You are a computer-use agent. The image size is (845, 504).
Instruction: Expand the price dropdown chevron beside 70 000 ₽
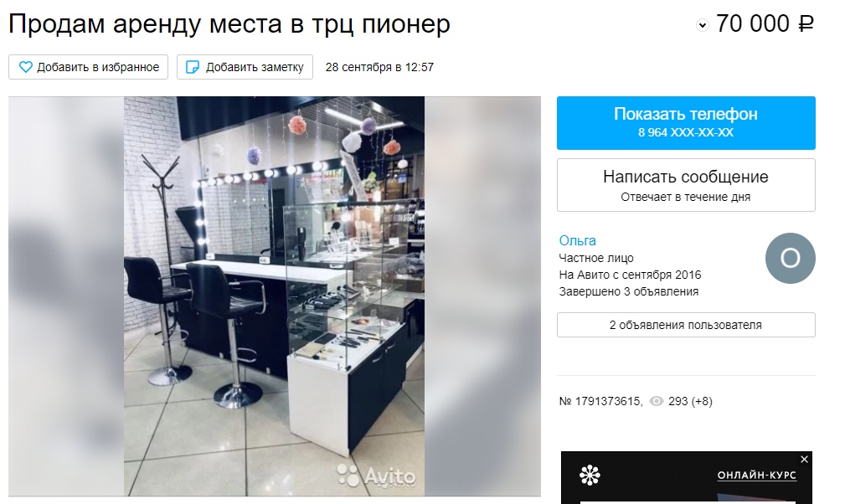click(702, 25)
